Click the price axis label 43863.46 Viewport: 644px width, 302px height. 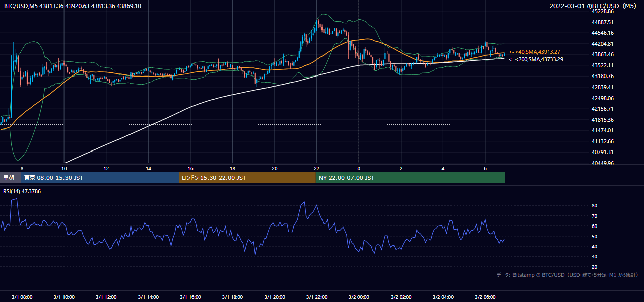pyautogui.click(x=602, y=54)
